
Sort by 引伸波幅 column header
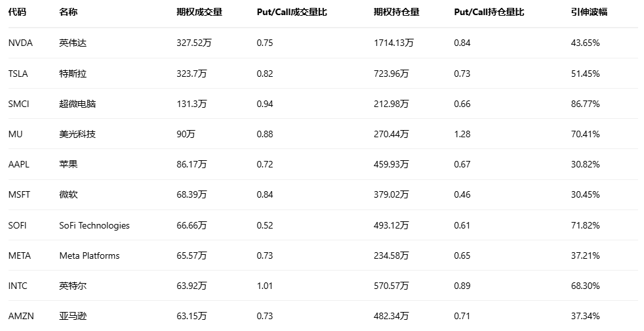589,12
